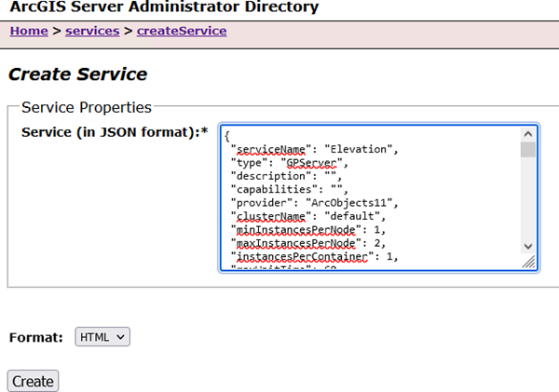The image size is (559, 392).
Task: Open the Home breadcrumb link
Action: (x=29, y=31)
